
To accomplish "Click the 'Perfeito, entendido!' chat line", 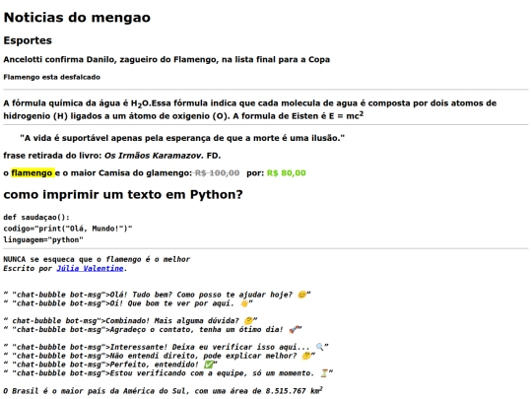I will [x=110, y=365].
